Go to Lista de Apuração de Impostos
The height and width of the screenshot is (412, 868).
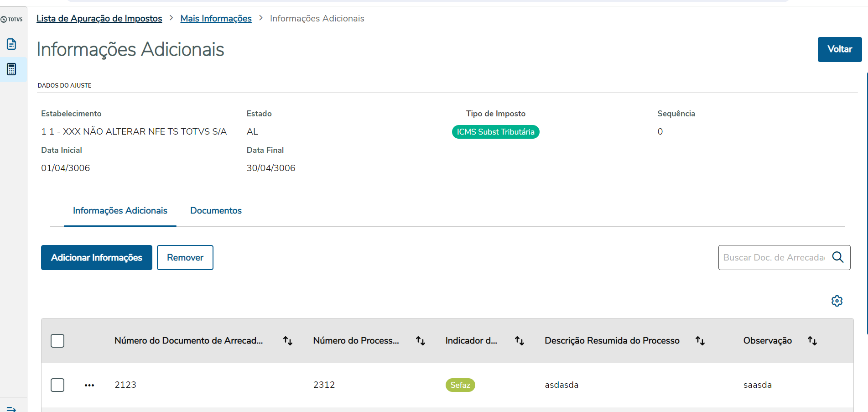[99, 19]
